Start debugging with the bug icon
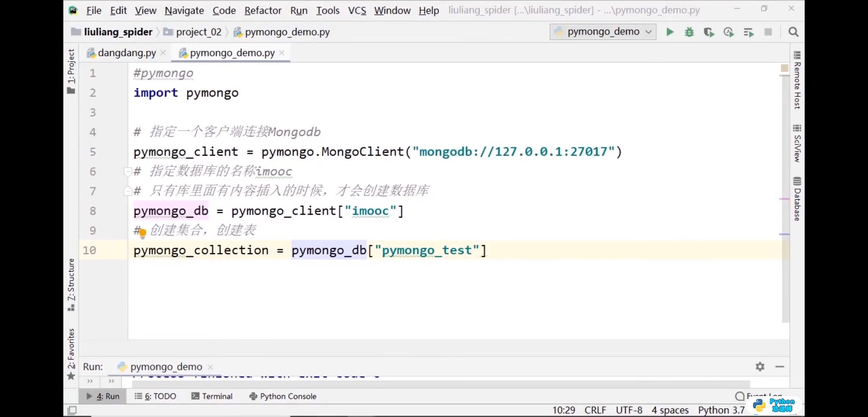 689,32
